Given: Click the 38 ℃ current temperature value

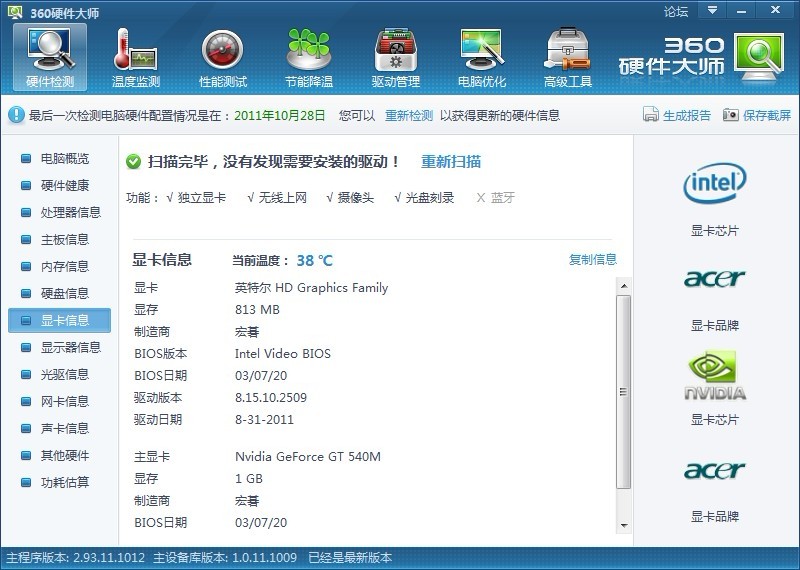Looking at the screenshot, I should pos(315,260).
